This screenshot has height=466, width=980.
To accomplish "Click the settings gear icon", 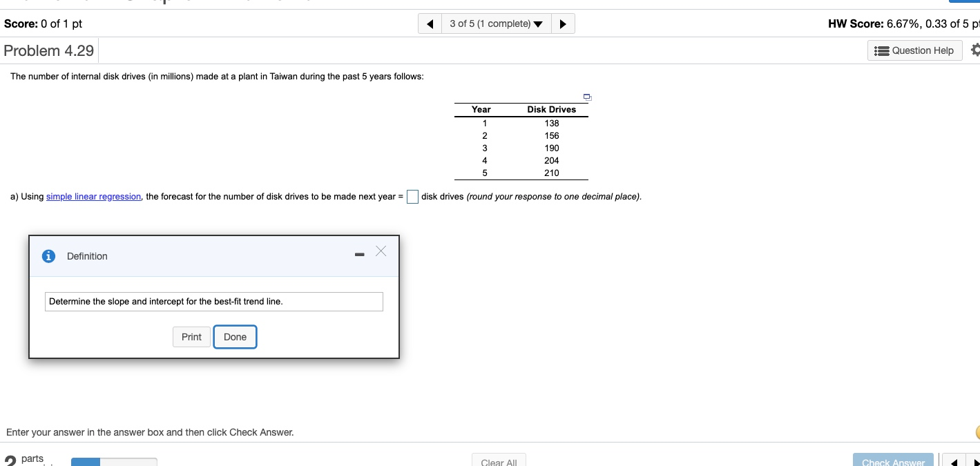I will click(974, 50).
